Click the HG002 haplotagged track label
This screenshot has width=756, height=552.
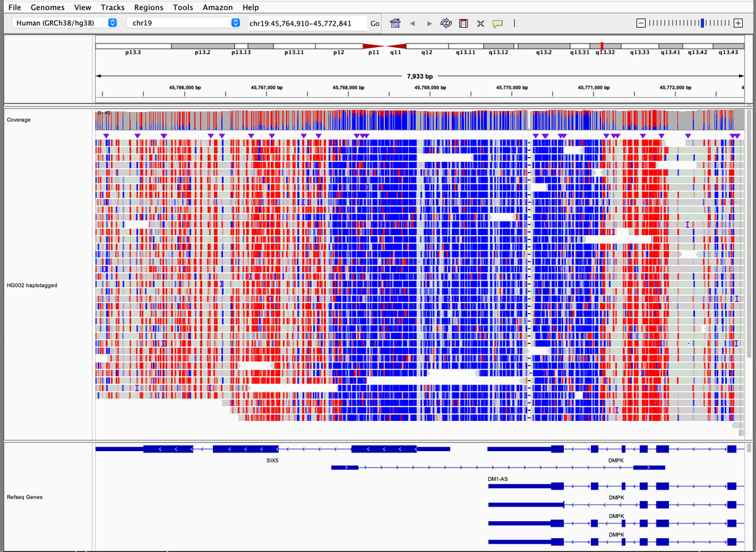click(x=31, y=285)
